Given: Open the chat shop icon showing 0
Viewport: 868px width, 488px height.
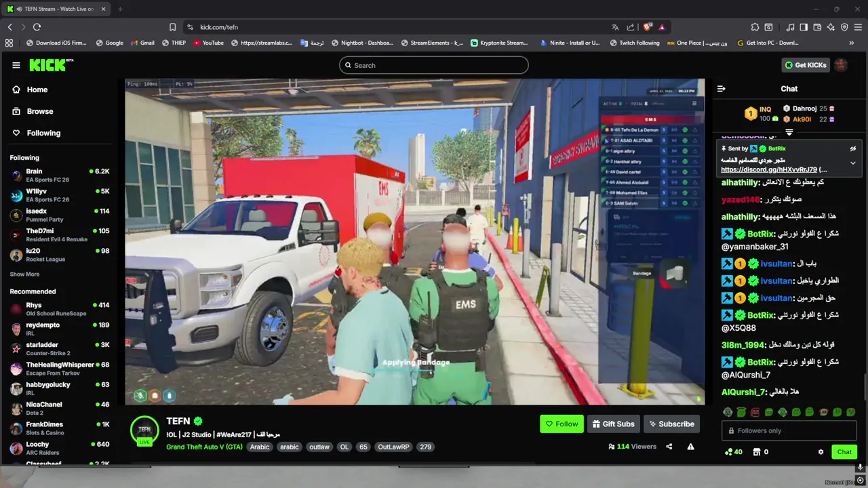Looking at the screenshot, I should point(760,452).
